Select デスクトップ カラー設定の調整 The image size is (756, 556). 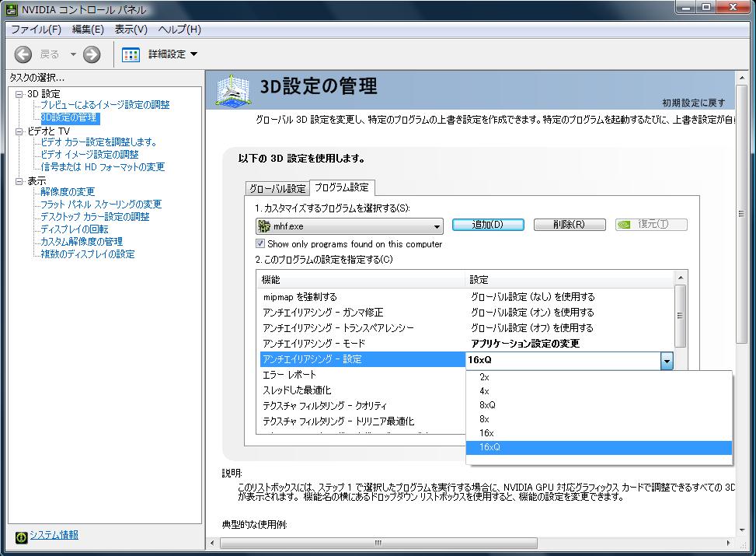[95, 217]
